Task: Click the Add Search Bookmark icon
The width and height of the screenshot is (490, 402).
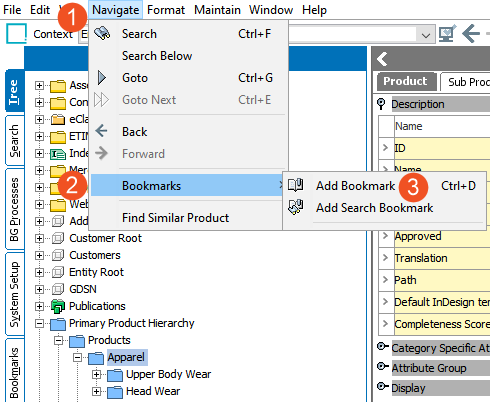Action: [x=296, y=207]
